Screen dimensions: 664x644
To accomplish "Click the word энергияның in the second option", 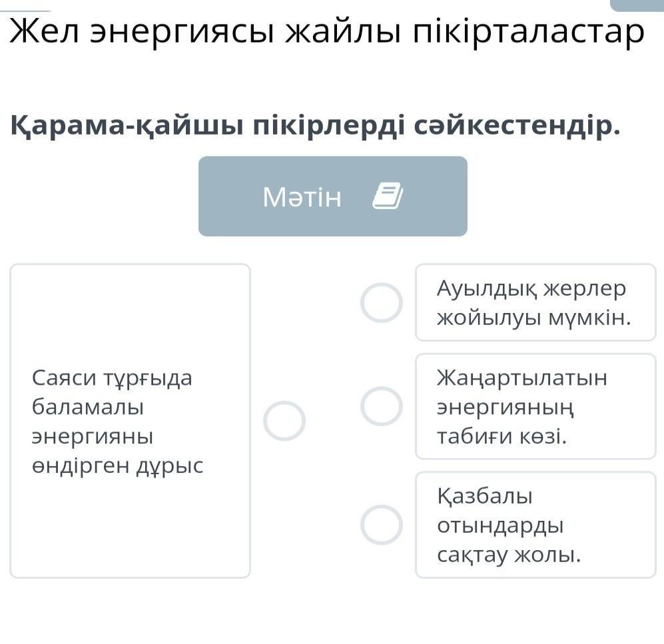I will (x=505, y=408).
